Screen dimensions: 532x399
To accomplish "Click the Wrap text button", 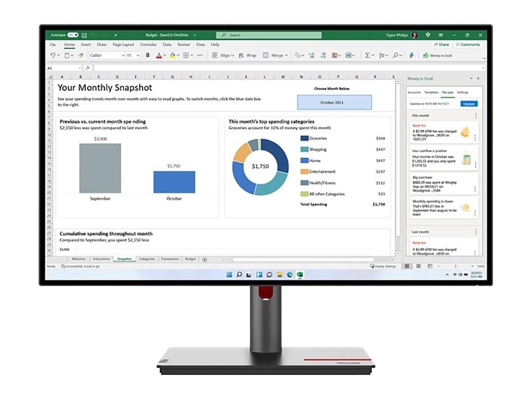I will click(247, 55).
